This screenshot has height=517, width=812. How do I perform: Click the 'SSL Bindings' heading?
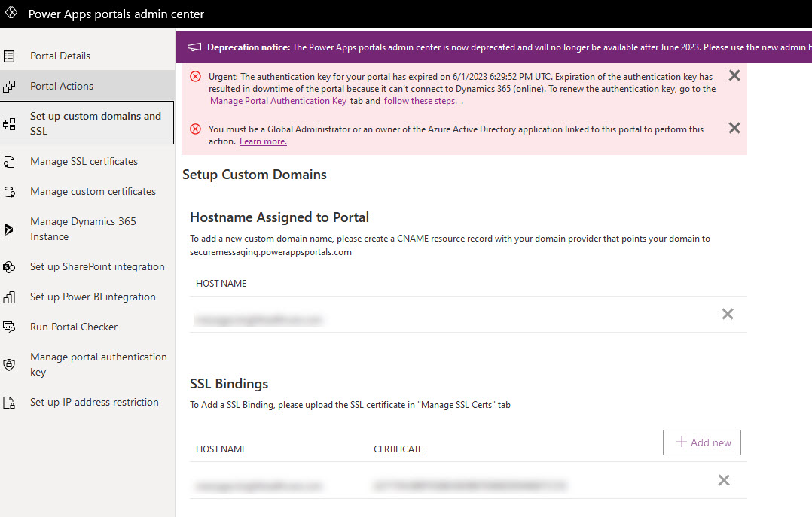tap(229, 384)
